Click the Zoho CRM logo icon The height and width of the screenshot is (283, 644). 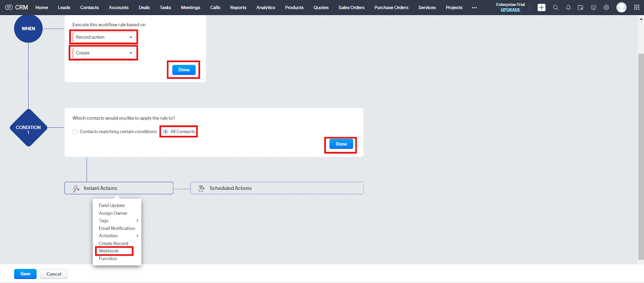coord(9,7)
